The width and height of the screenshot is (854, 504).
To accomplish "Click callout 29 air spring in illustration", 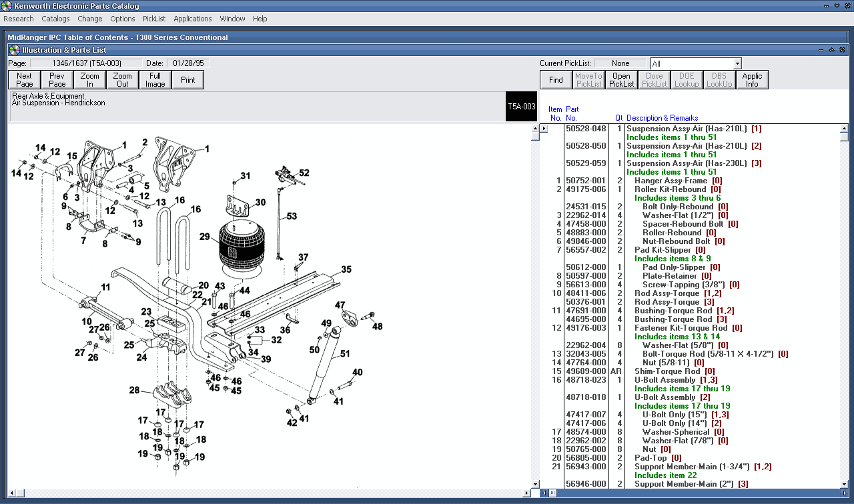I will [x=204, y=236].
